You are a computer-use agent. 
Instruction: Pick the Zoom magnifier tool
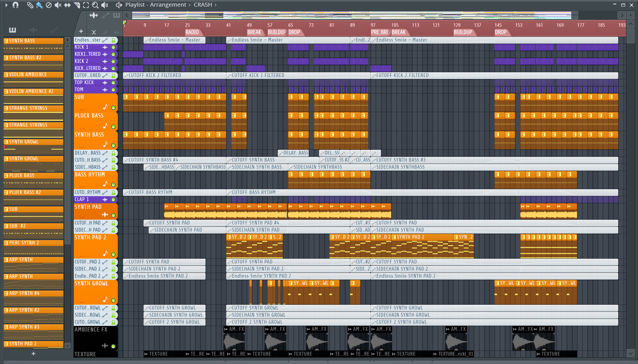[x=95, y=5]
